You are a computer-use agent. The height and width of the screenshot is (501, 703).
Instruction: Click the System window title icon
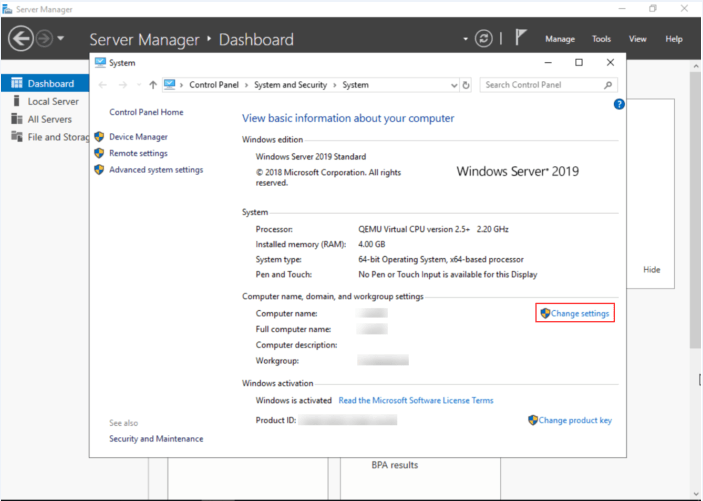point(100,63)
